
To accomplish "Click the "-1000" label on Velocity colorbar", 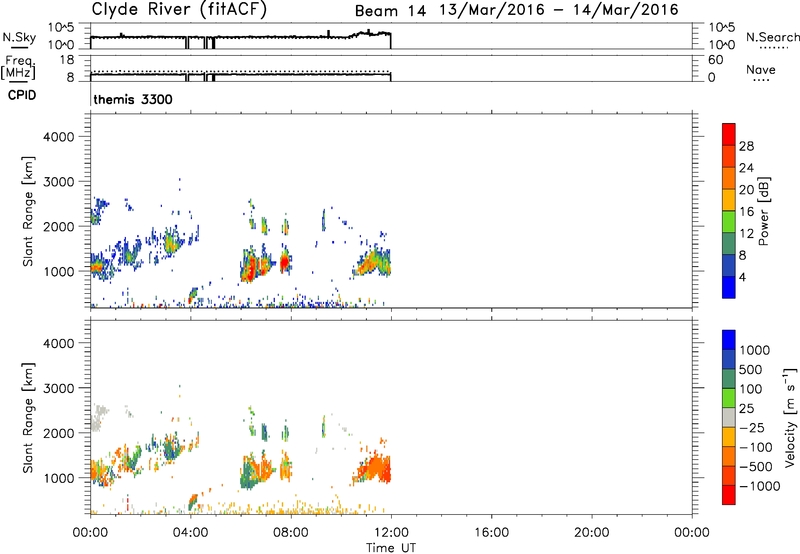I will (x=759, y=486).
